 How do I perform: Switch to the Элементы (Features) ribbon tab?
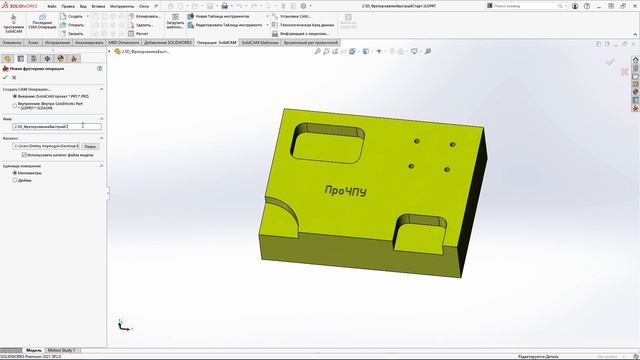pyautogui.click(x=12, y=42)
